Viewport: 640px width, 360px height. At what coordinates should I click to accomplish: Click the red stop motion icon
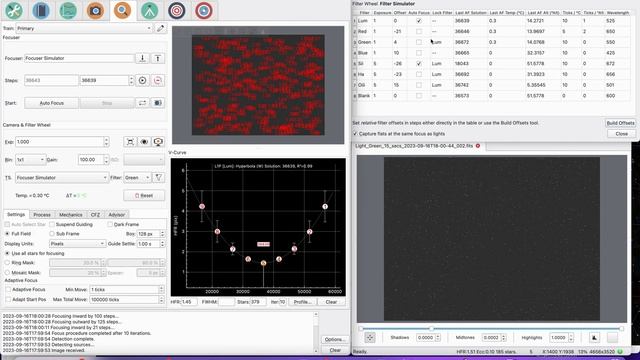tap(158, 80)
